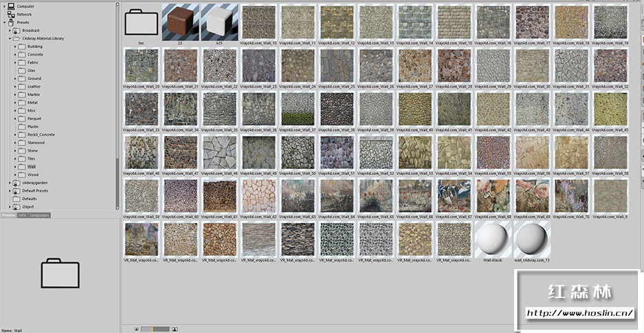Collapse the C4dvray-Material-Library node

[10, 38]
